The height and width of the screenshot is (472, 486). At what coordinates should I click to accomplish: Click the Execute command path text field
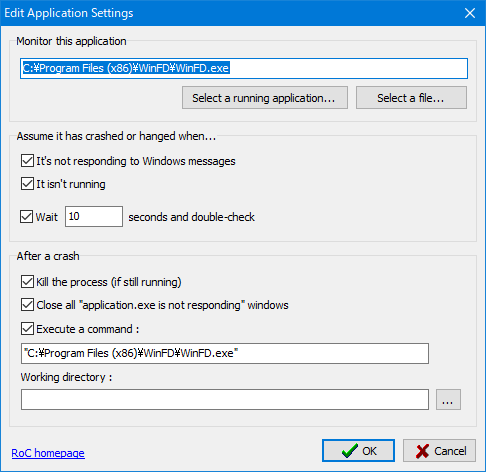pos(225,353)
